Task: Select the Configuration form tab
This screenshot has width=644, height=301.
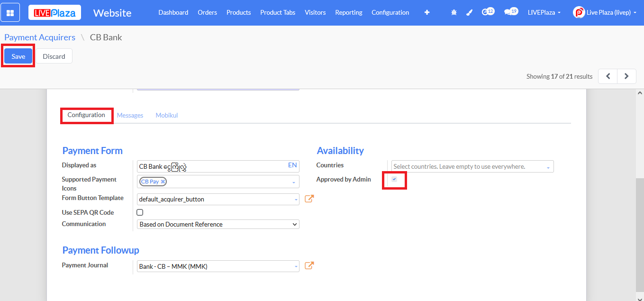Action: click(x=86, y=115)
